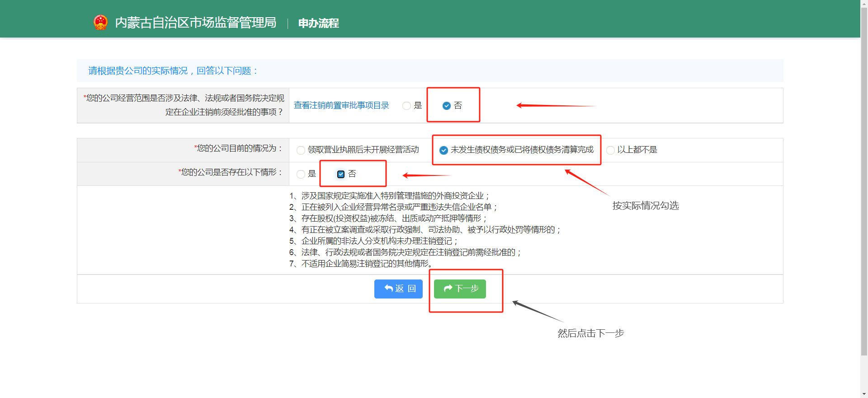Choose 领取营业执照后未开展经营活动 option
This screenshot has width=868, height=398.
click(301, 150)
